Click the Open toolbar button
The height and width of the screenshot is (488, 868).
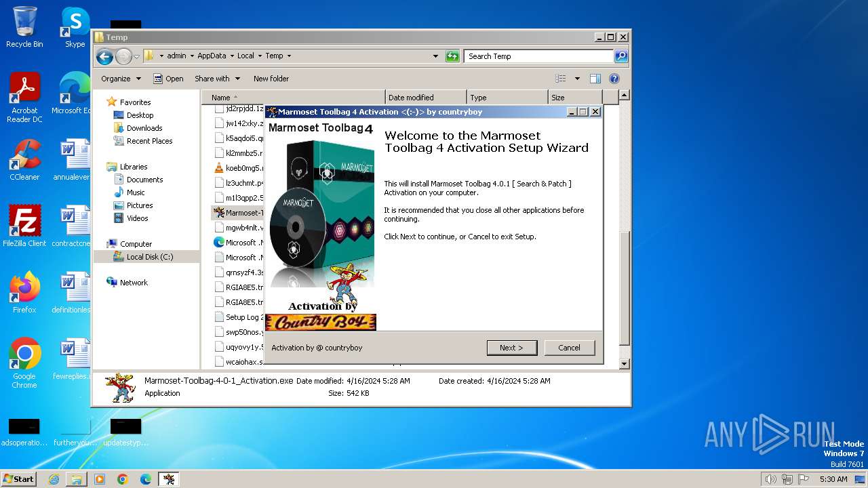coord(168,79)
